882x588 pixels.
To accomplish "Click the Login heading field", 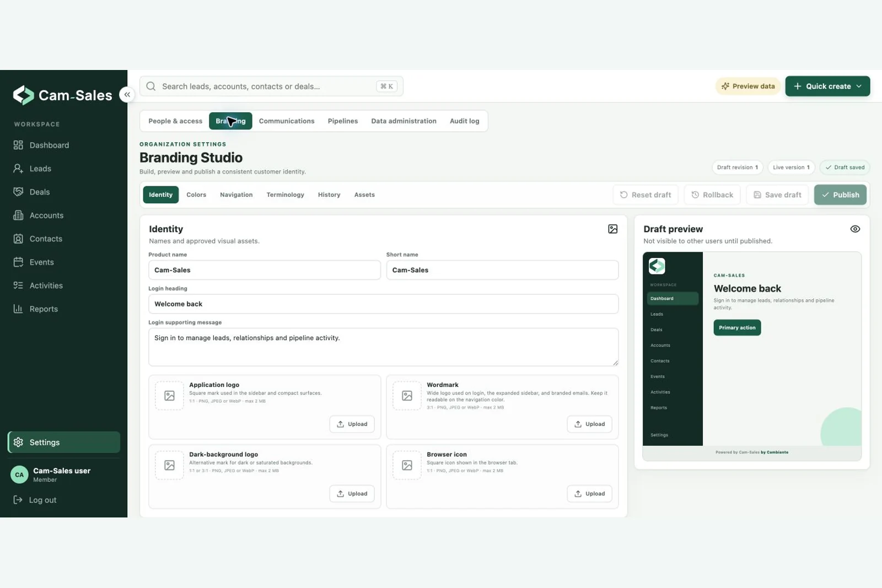I will [x=384, y=304].
